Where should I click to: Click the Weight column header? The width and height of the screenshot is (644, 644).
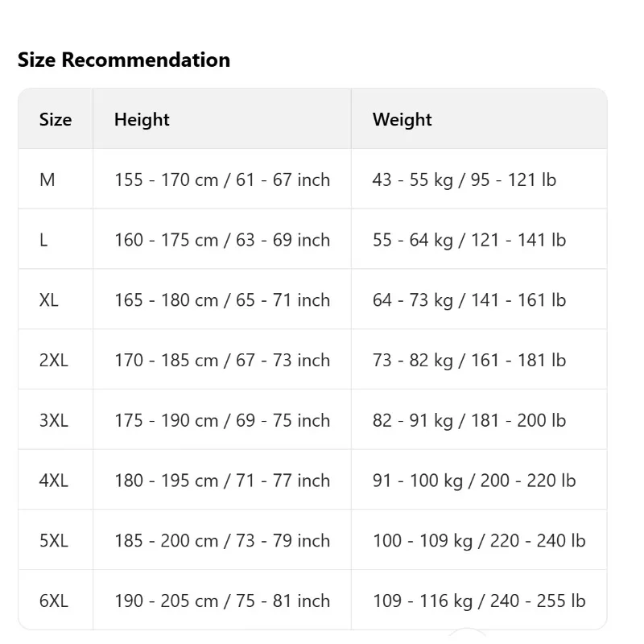pyautogui.click(x=402, y=119)
